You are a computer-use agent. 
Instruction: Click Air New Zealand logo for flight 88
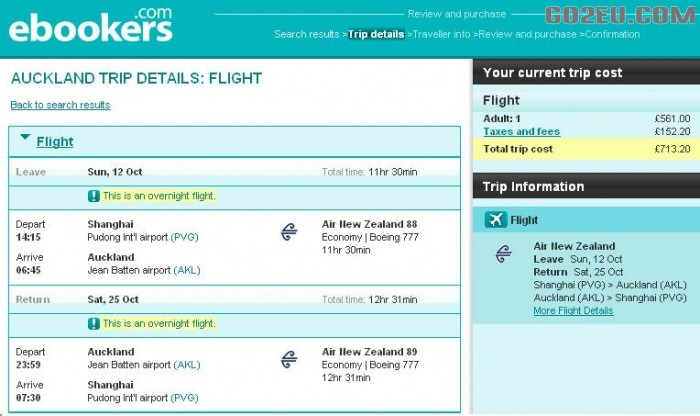tap(289, 232)
